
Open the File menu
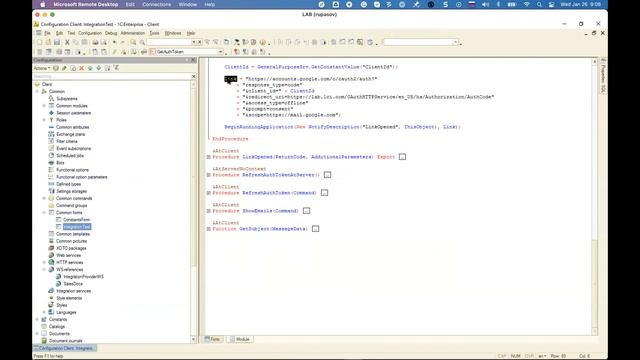[x=47, y=33]
